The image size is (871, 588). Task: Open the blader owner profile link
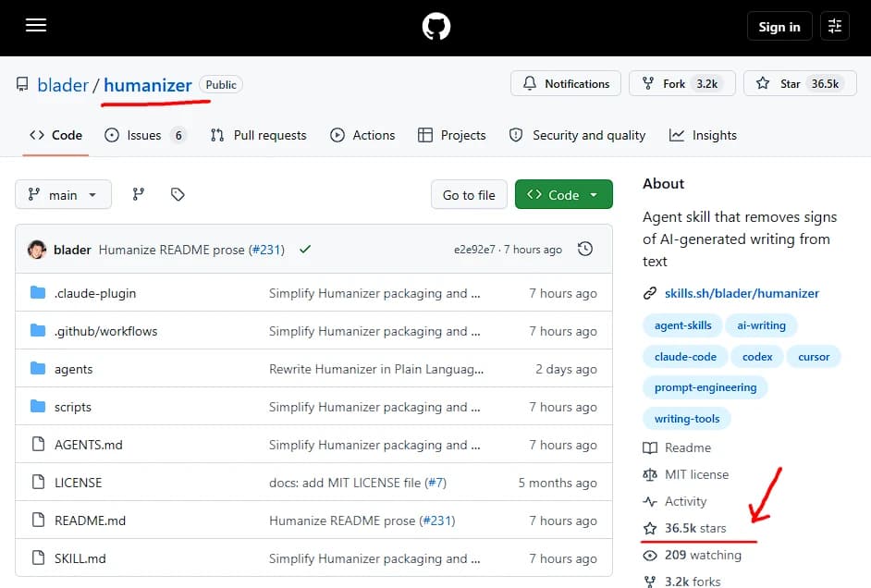(63, 85)
